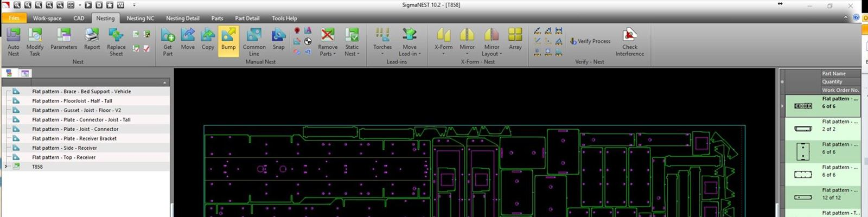Click the play button in quick access toolbar
This screenshot has height=217, width=868.
pos(88,5)
